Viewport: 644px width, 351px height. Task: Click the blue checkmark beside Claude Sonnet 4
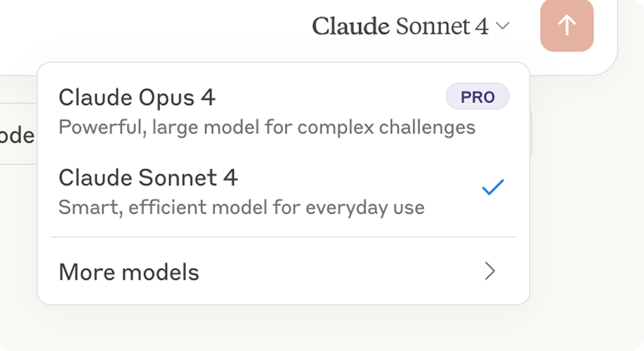point(493,187)
